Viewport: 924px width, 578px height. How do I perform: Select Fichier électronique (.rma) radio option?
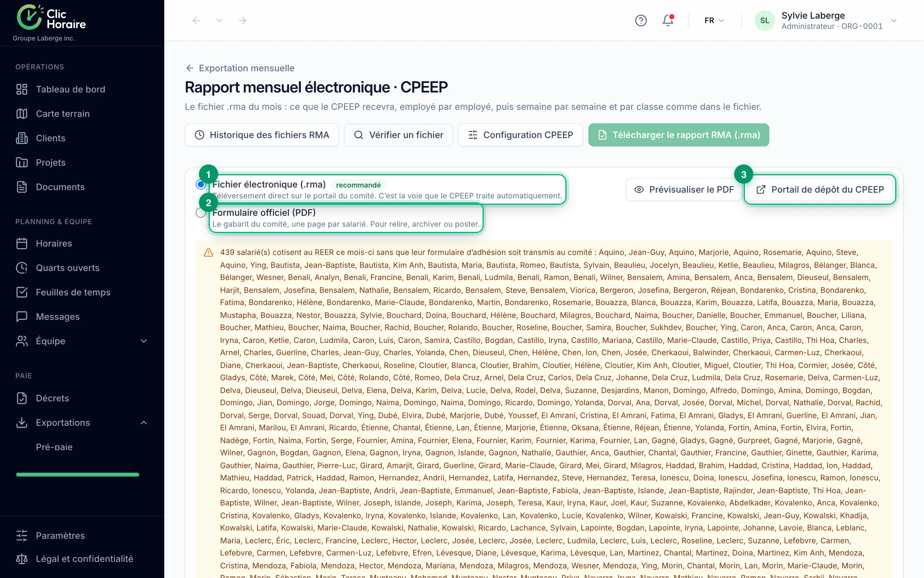pyautogui.click(x=201, y=184)
